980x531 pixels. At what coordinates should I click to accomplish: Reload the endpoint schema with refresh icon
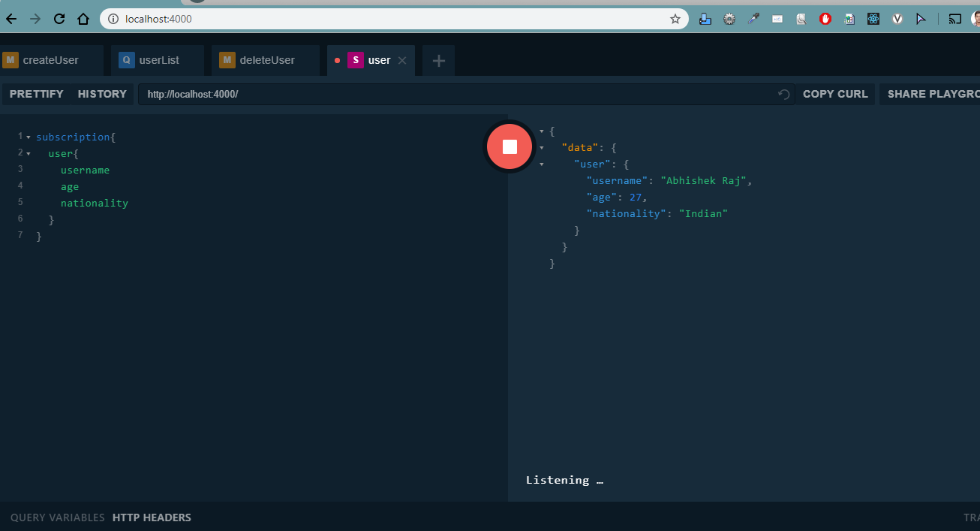[x=783, y=94]
